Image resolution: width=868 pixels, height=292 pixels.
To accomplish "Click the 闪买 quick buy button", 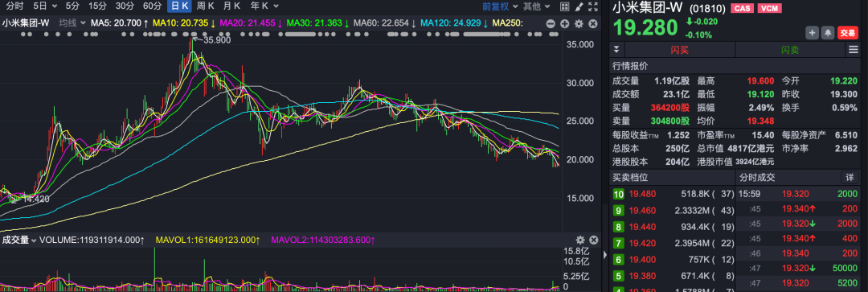I will click(680, 50).
